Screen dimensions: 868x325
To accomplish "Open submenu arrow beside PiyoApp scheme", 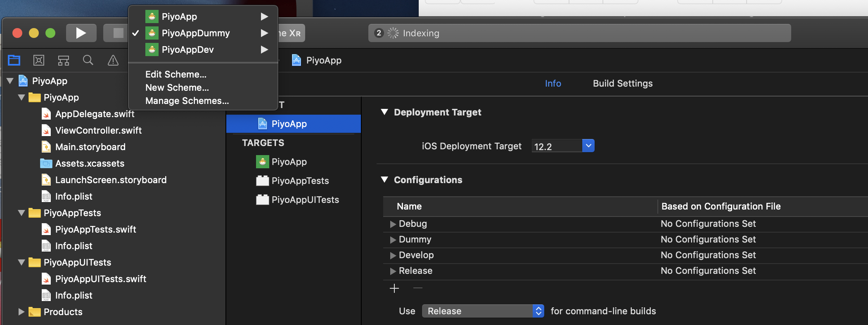I will pyautogui.click(x=264, y=16).
